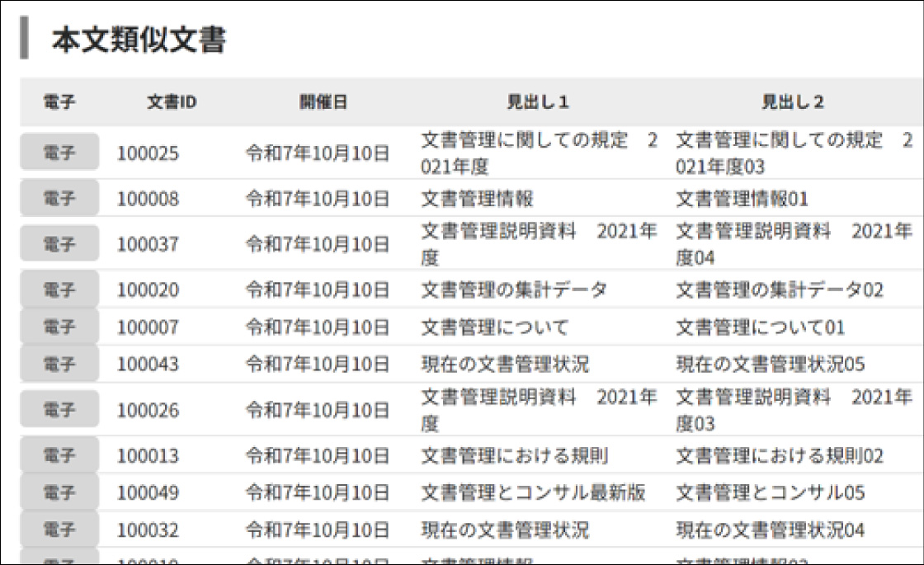Click the 文書管理について01 cell

[x=760, y=327]
